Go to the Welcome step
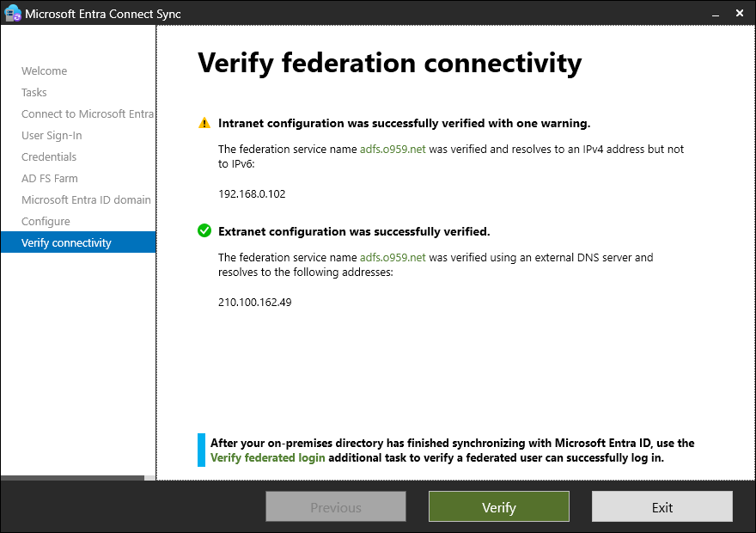Screen dimensions: 756x533 pyautogui.click(x=45, y=70)
